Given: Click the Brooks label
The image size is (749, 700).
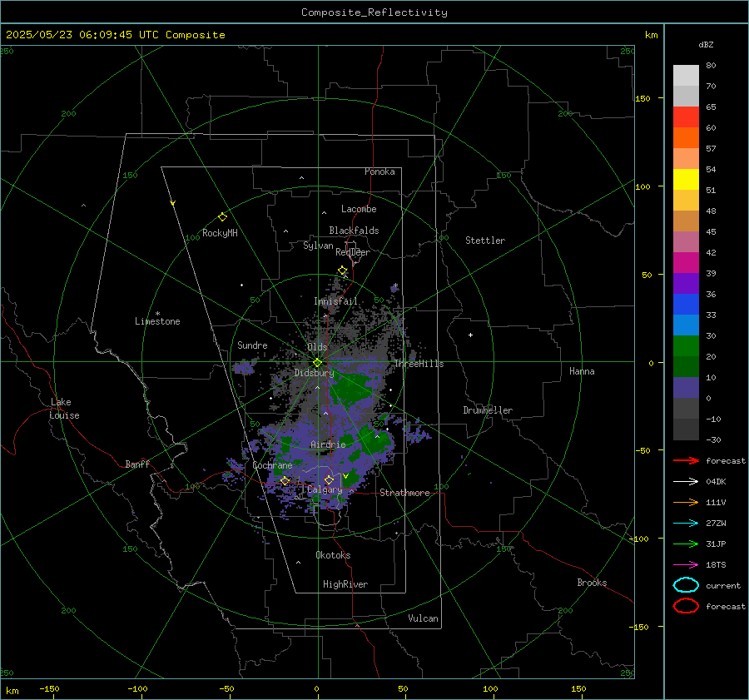Looking at the screenshot, I should [x=592, y=583].
